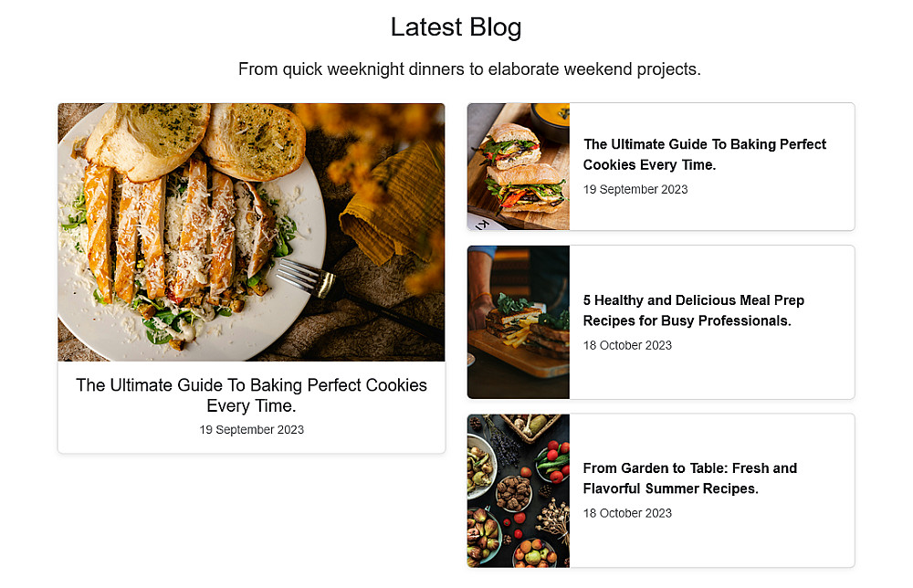Click the date under the Garden to Table title

click(x=627, y=514)
